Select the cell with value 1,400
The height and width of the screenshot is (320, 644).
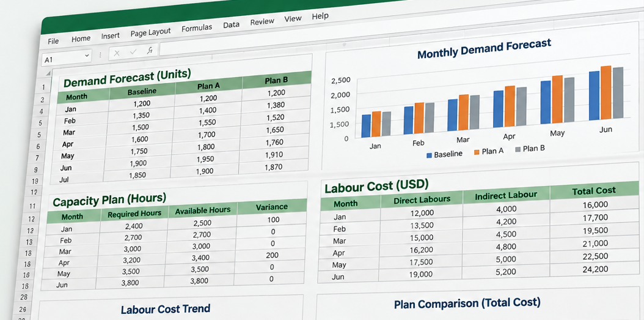coord(208,110)
